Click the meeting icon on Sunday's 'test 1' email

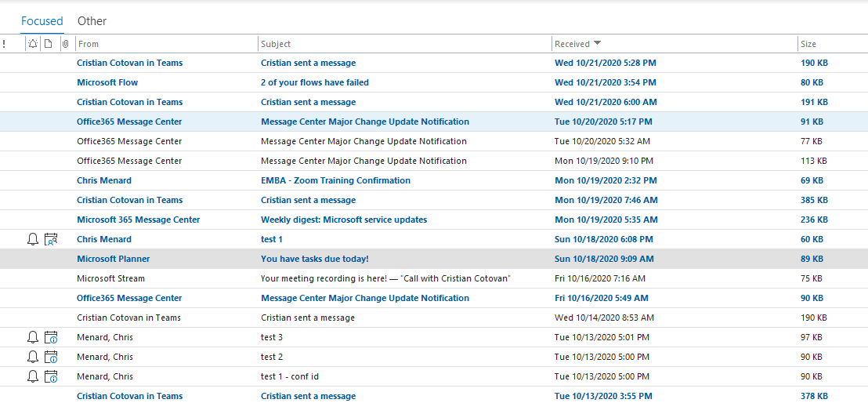pyautogui.click(x=51, y=239)
